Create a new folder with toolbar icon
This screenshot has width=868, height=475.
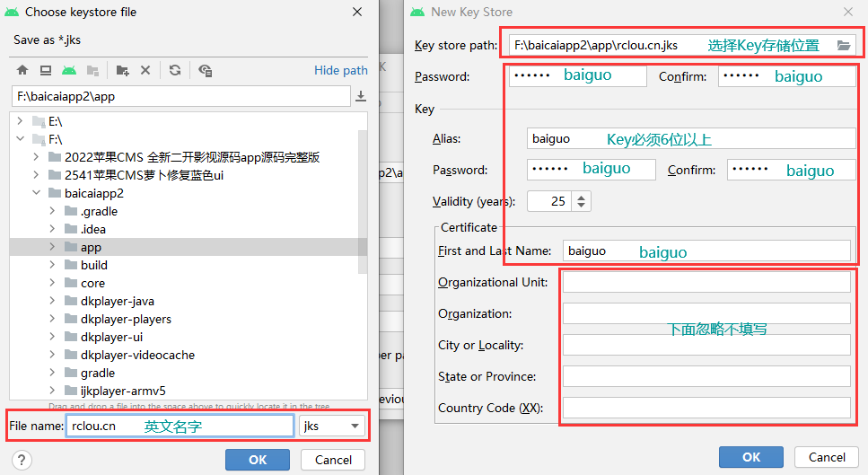point(122,70)
